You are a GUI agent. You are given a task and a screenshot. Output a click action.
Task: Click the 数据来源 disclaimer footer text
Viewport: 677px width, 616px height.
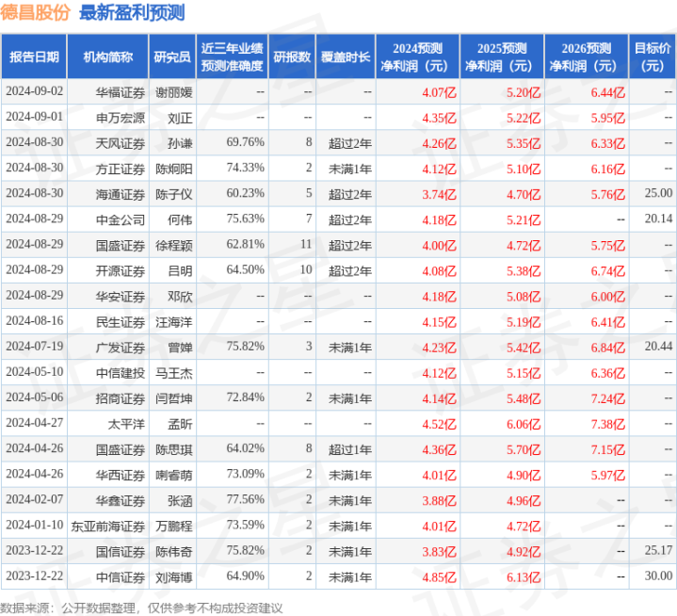coord(141,608)
